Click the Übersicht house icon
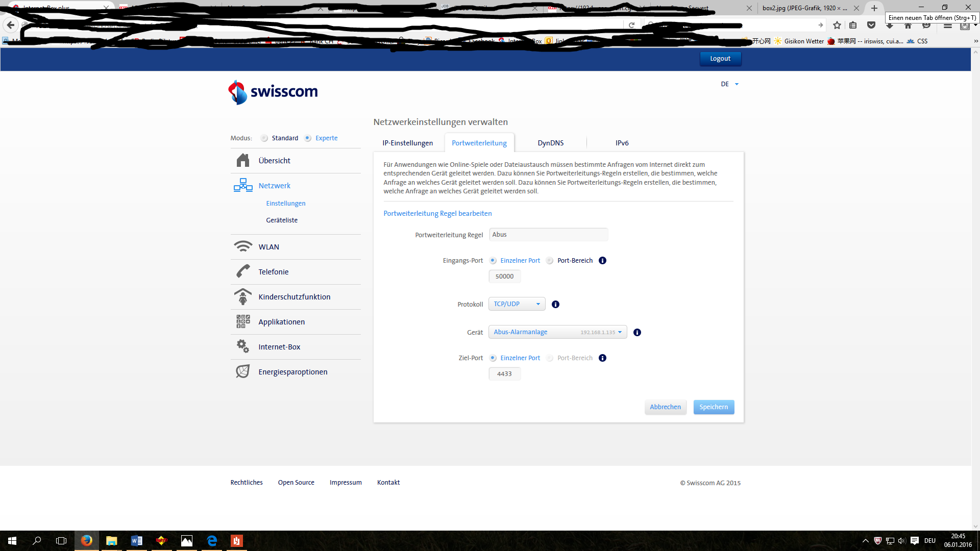 click(243, 160)
